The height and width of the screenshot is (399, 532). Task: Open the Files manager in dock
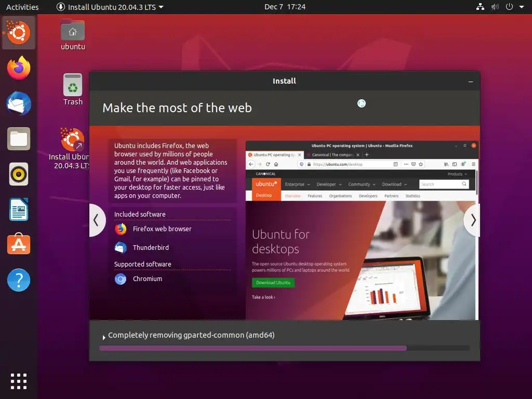[x=19, y=139]
